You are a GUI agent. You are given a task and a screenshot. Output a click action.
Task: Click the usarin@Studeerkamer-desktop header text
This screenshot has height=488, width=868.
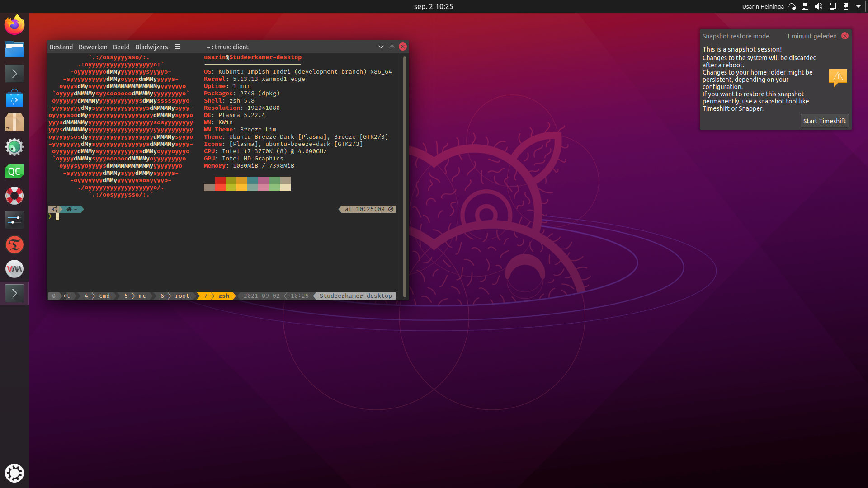253,57
